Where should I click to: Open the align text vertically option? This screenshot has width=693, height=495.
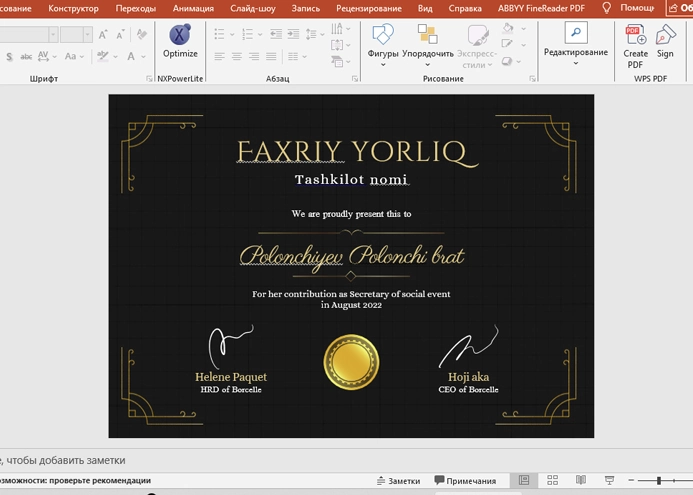(x=337, y=45)
